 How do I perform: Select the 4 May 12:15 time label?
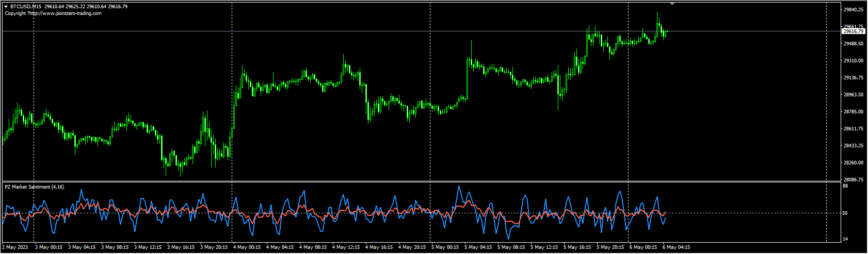pos(346,247)
